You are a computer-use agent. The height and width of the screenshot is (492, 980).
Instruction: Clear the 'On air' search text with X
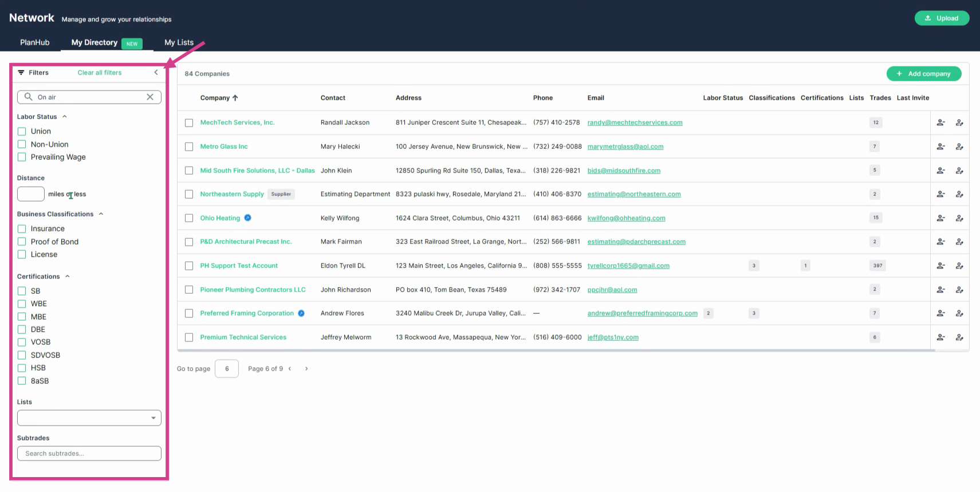coord(150,97)
